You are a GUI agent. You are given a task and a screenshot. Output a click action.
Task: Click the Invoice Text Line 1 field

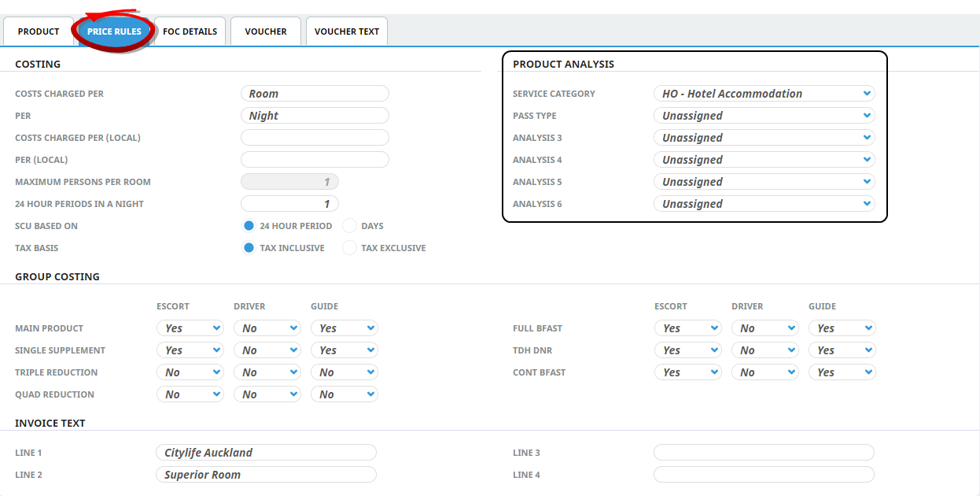[x=266, y=453]
